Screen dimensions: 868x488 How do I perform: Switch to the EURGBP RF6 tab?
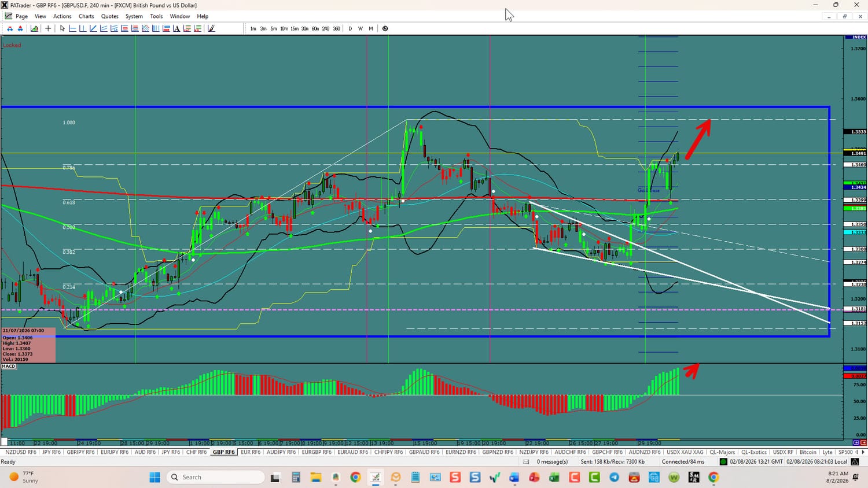tap(317, 452)
